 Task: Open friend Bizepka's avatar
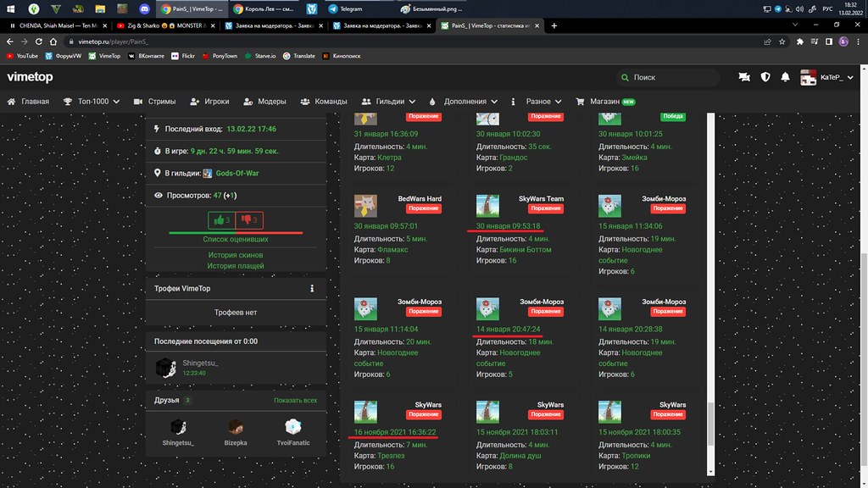pos(236,426)
